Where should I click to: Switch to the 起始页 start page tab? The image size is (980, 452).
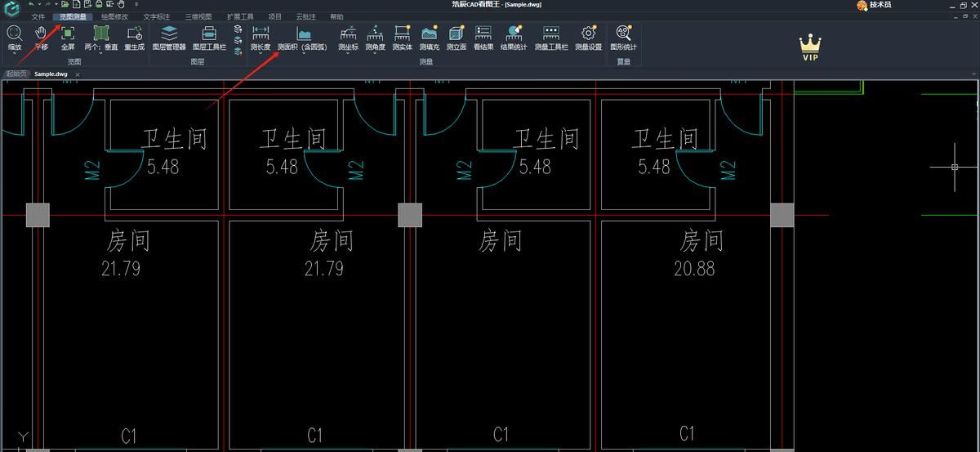point(16,74)
